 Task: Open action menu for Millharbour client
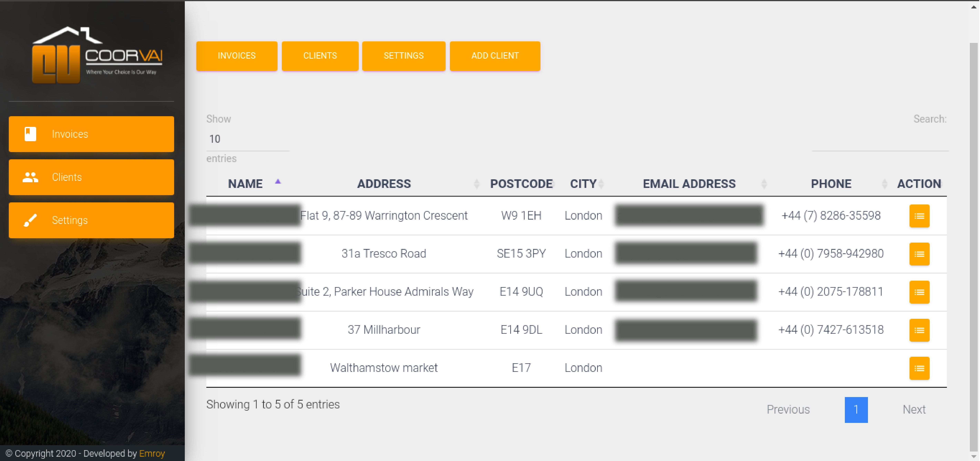pyautogui.click(x=919, y=330)
